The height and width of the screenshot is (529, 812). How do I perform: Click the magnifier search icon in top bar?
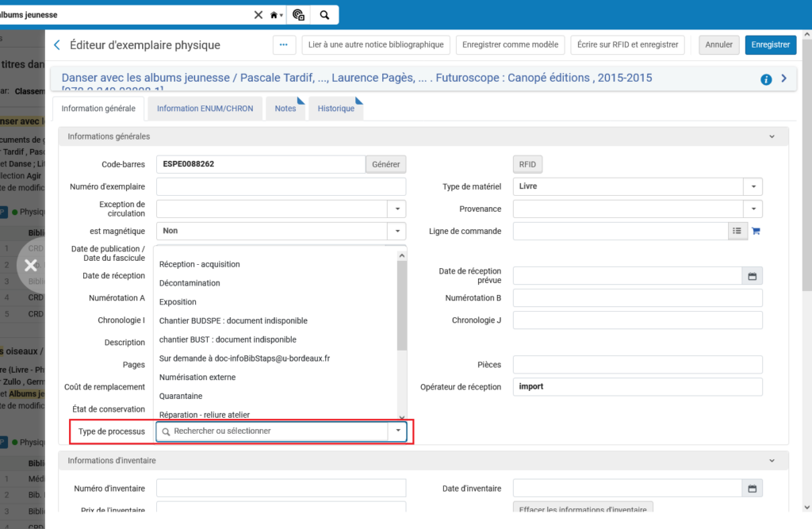pyautogui.click(x=324, y=15)
